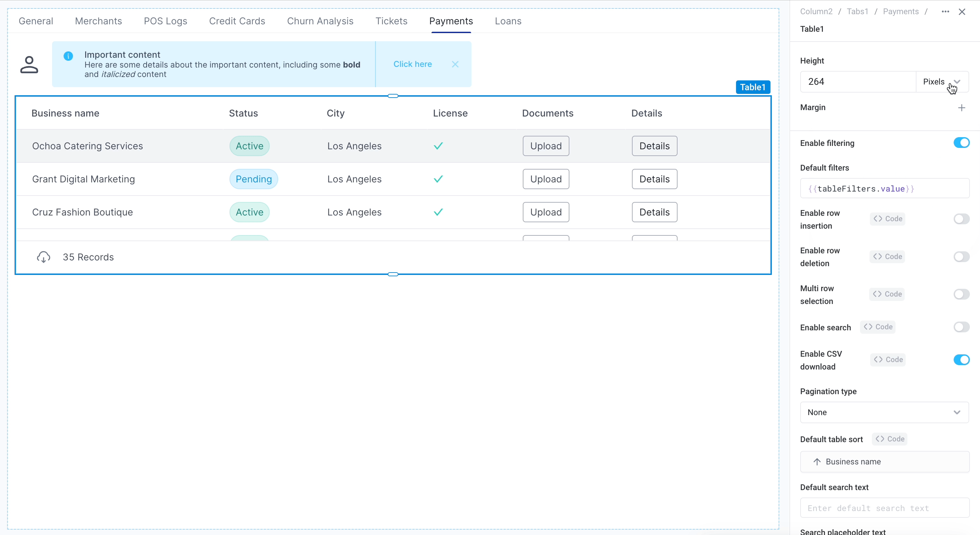This screenshot has height=535, width=980.
Task: Open the three-dot more options menu
Action: 946,12
